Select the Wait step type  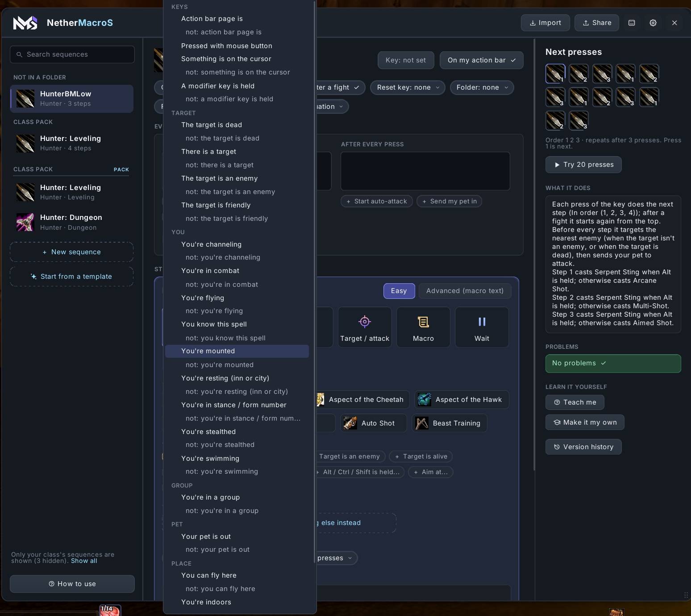tap(482, 327)
